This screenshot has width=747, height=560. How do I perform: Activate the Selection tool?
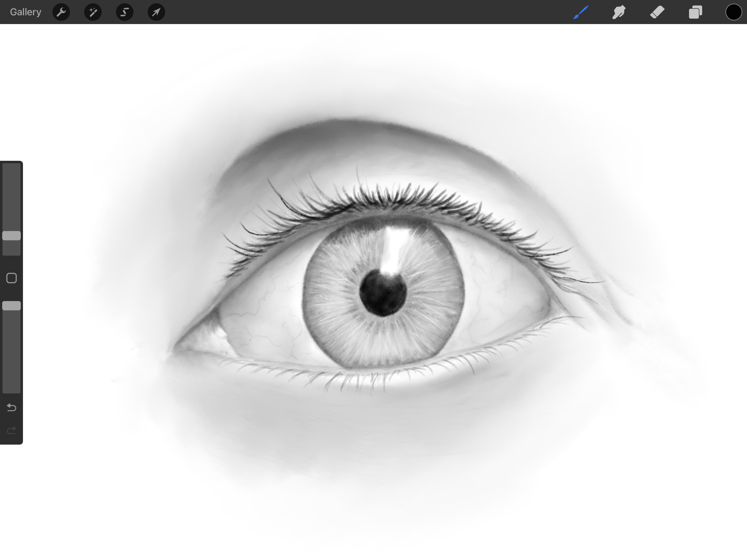pos(125,12)
